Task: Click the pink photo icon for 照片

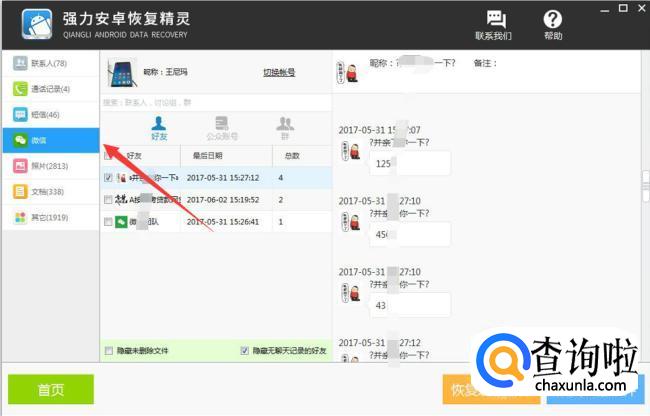Action: (x=20, y=166)
